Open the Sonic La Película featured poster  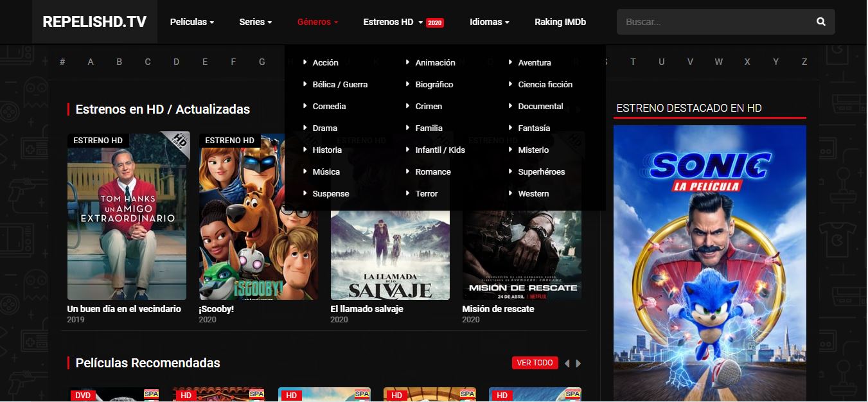click(709, 257)
